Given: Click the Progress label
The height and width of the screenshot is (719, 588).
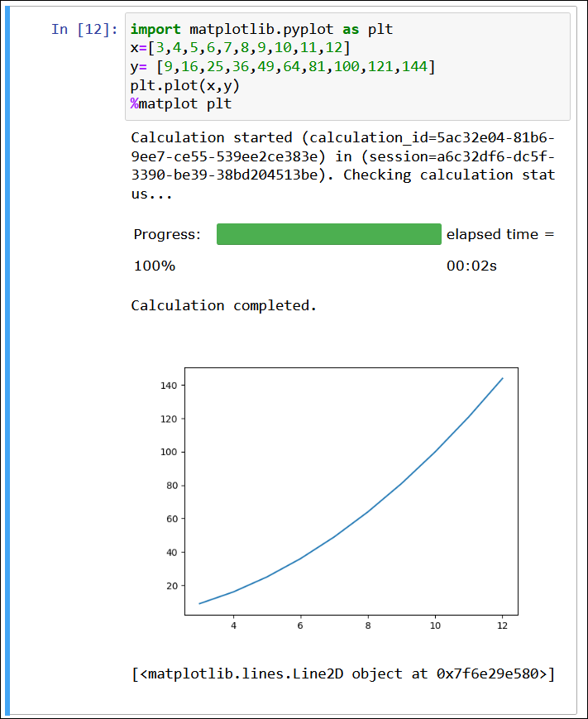Looking at the screenshot, I should tap(167, 235).
